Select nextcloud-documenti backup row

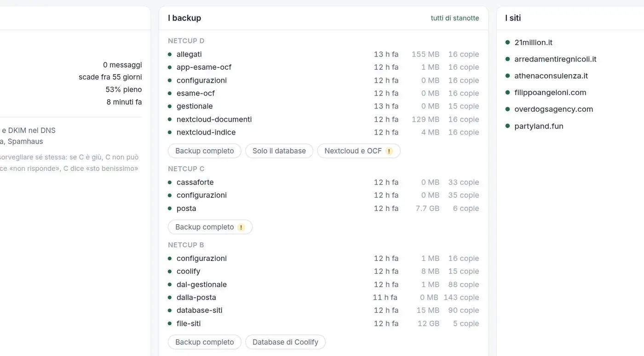pos(323,119)
